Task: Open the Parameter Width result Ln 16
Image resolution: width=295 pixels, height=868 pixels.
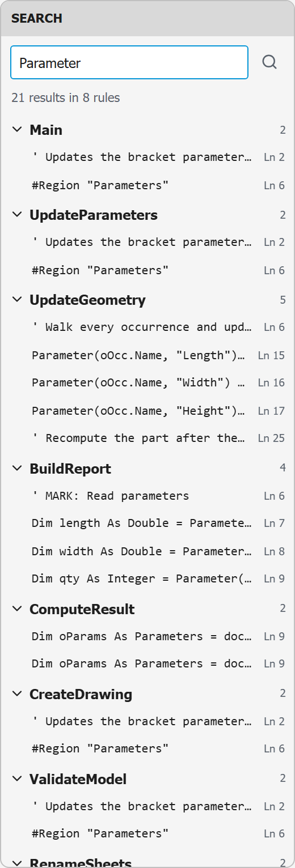Action: 147,382
